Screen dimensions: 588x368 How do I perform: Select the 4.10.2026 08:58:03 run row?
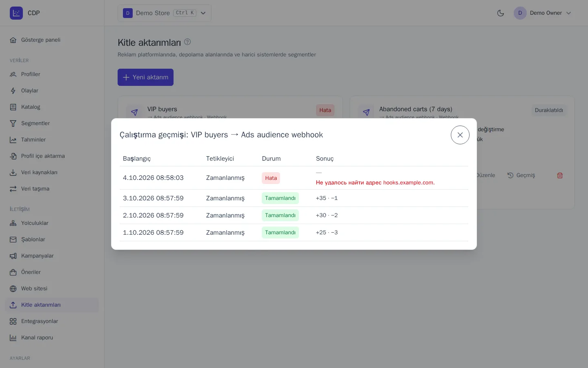pyautogui.click(x=294, y=178)
